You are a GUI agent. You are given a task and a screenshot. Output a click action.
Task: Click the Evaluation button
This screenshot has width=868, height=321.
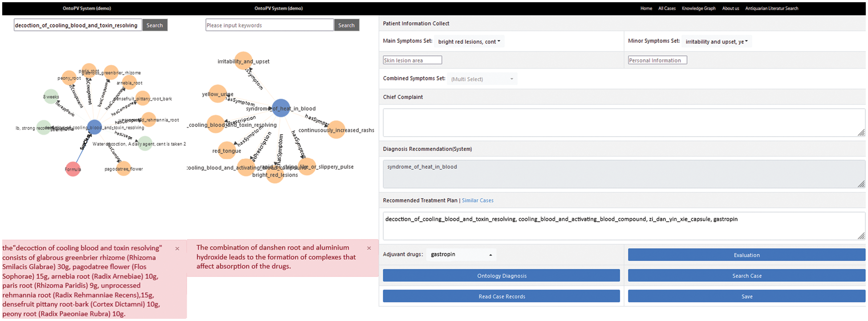[x=746, y=255]
